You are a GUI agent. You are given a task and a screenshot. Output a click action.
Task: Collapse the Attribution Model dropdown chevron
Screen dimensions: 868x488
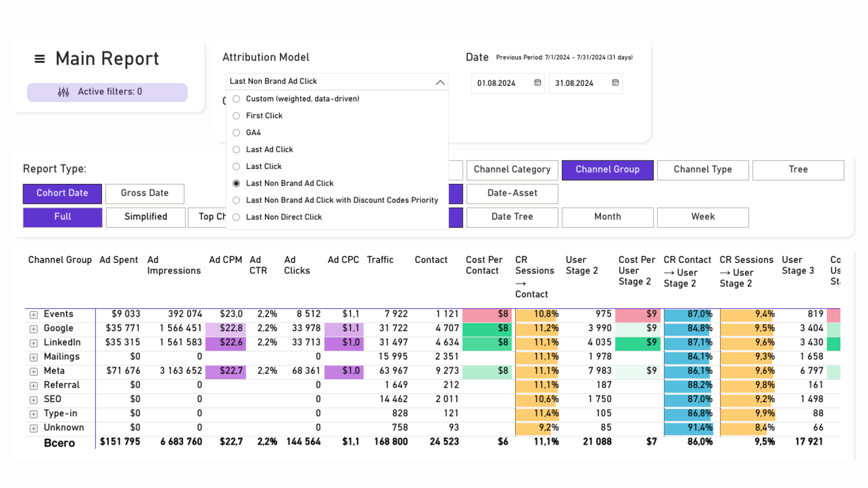click(x=440, y=82)
